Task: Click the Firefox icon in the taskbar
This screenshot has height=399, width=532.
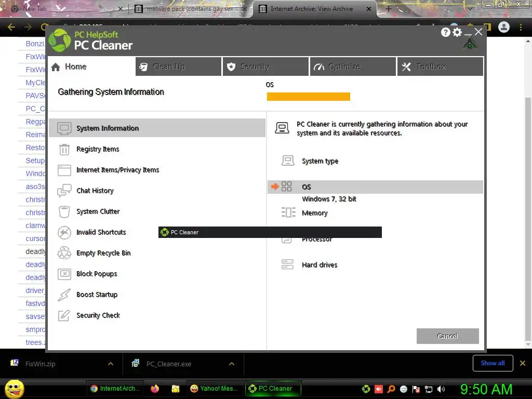Action: 155,389
